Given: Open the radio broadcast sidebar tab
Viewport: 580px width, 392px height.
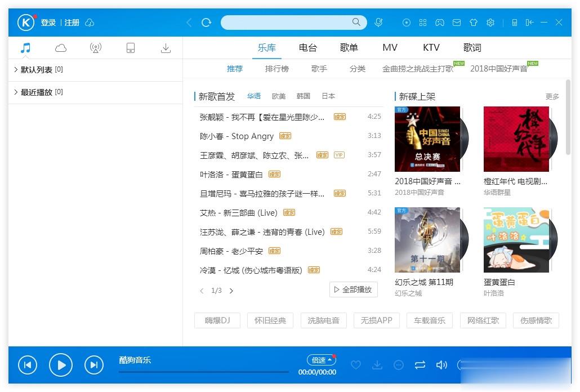Looking at the screenshot, I should coord(95,48).
